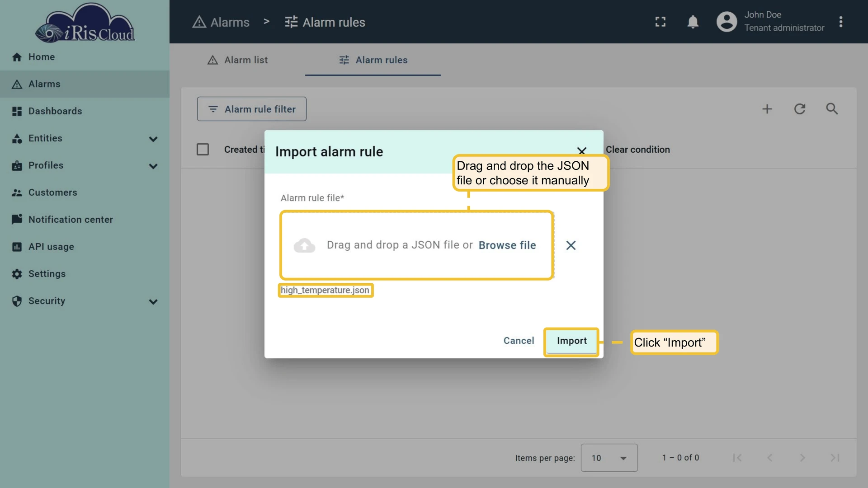Click the Settings gear icon
The height and width of the screenshot is (488, 868).
click(17, 274)
